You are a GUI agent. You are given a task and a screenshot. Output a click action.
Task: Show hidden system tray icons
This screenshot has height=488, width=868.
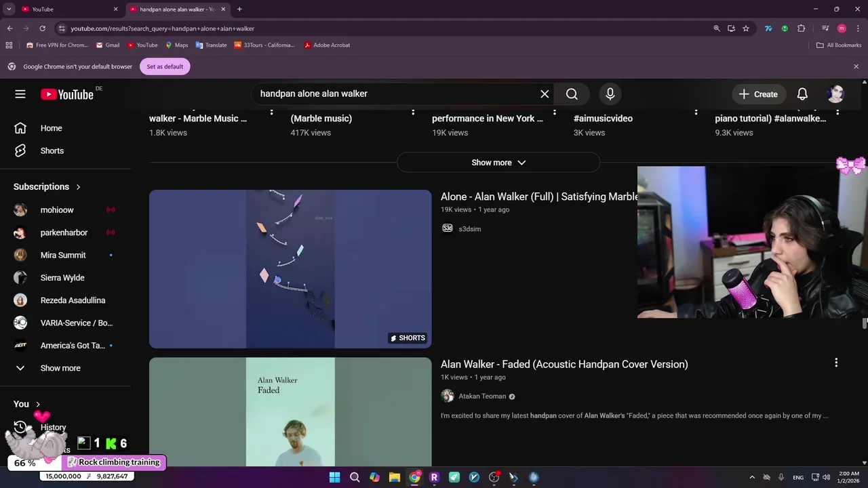point(751,477)
